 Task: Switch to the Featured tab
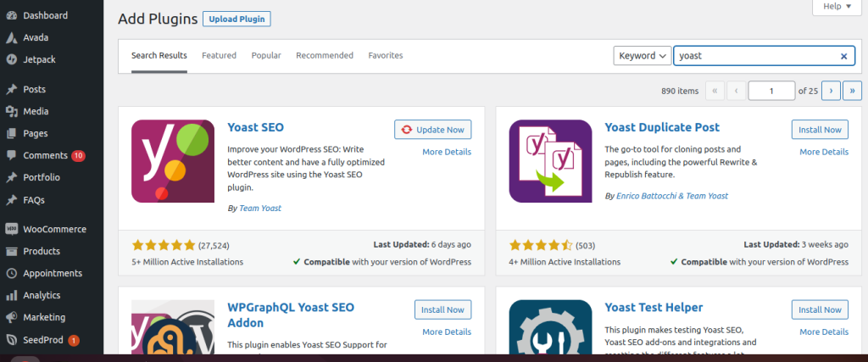coord(219,56)
